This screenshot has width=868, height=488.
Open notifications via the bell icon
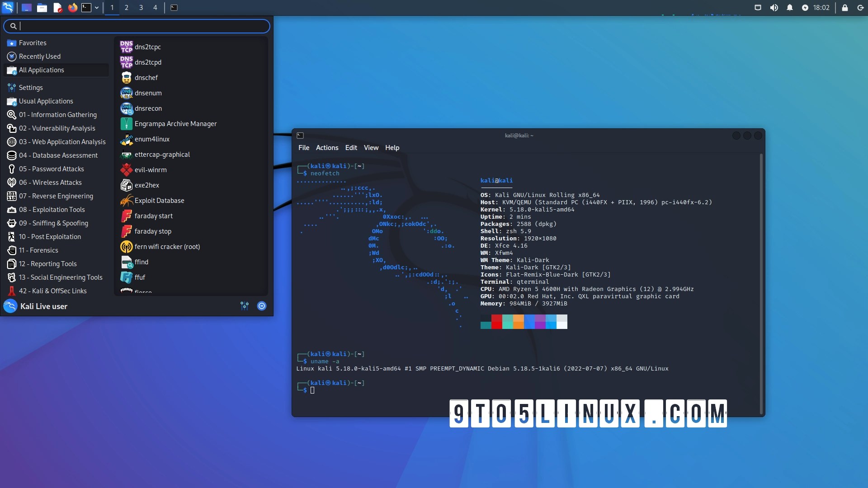790,7
